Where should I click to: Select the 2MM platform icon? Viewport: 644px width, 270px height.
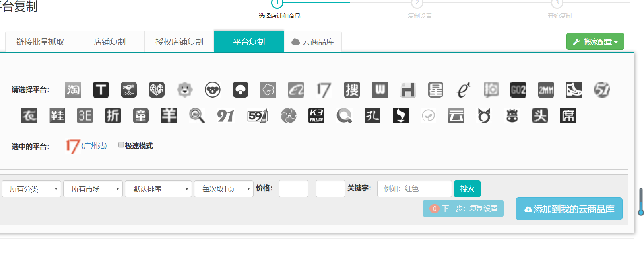pyautogui.click(x=546, y=90)
